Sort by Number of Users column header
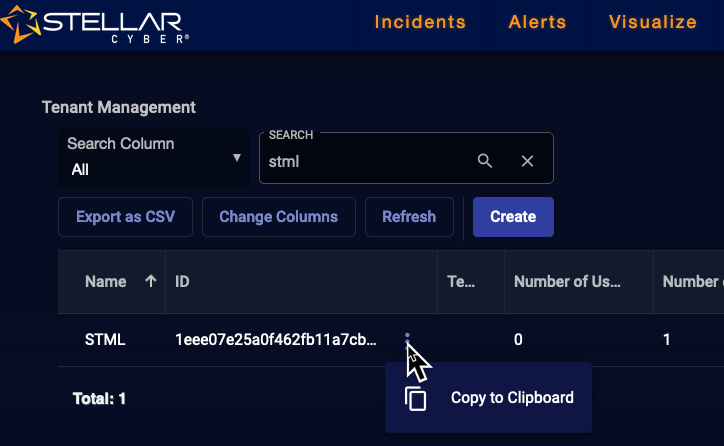 pyautogui.click(x=567, y=281)
